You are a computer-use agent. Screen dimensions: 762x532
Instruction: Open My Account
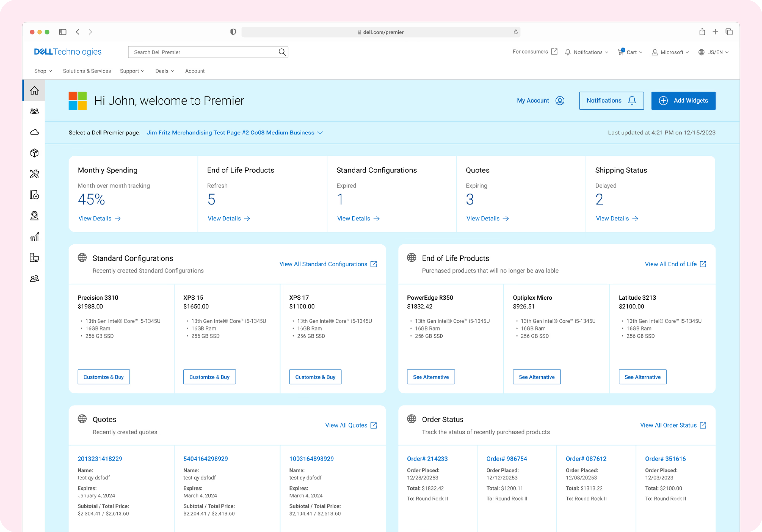click(x=540, y=100)
